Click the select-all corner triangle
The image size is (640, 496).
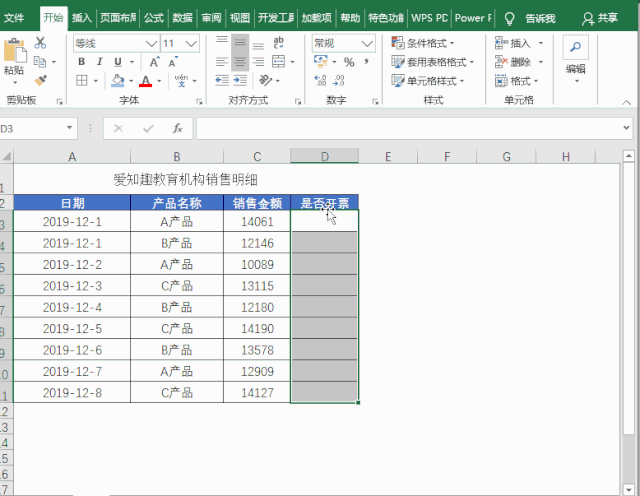(7, 156)
